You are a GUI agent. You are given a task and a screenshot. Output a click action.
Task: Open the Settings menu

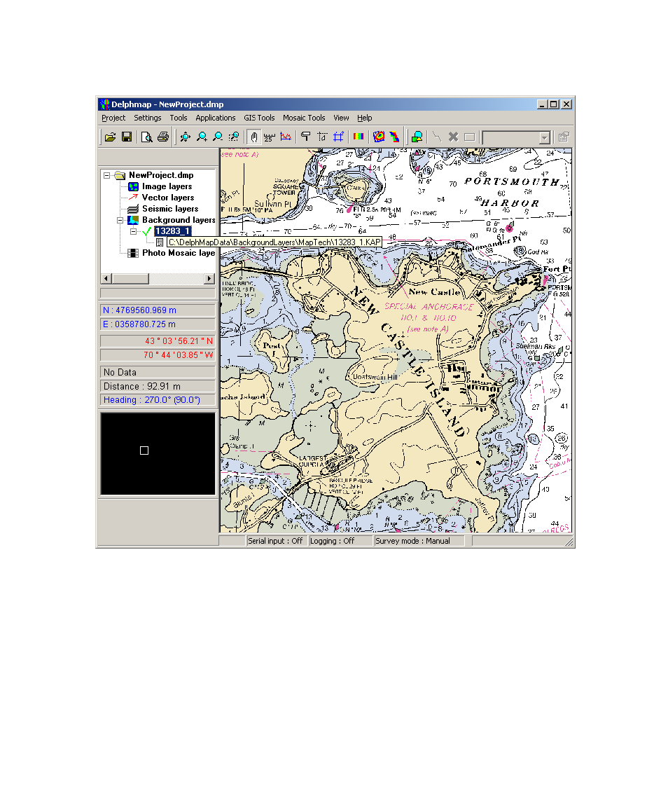click(148, 118)
